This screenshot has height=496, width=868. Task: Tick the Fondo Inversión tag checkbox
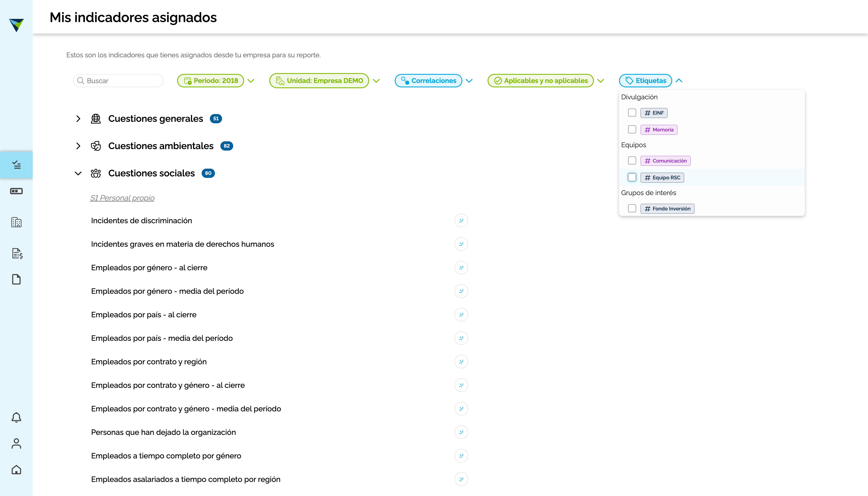[632, 209]
